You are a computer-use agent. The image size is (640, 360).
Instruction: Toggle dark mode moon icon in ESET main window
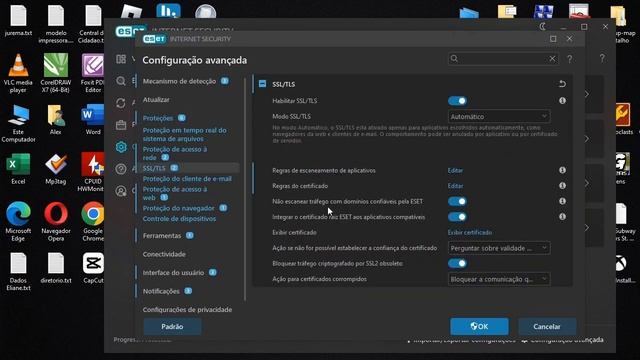click(542, 27)
